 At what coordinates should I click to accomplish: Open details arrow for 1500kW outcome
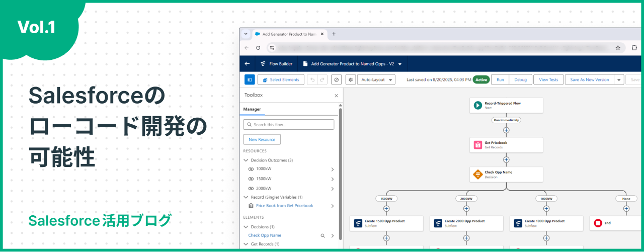pyautogui.click(x=333, y=179)
